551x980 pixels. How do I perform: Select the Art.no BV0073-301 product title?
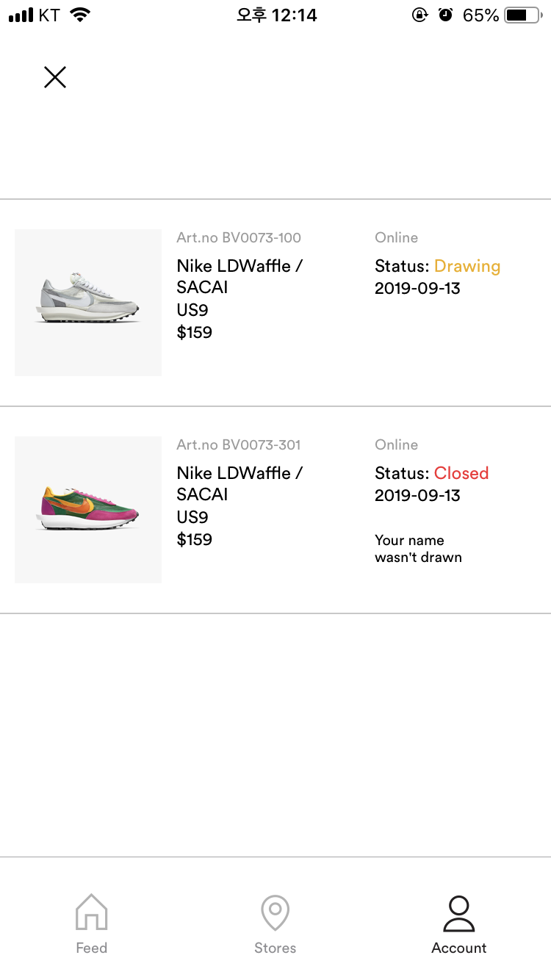(x=240, y=483)
